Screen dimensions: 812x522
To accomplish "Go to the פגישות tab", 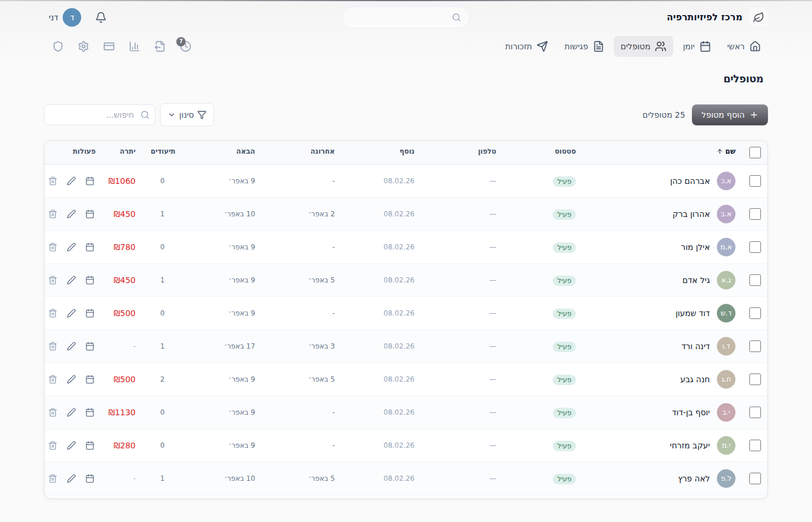I will click(584, 46).
